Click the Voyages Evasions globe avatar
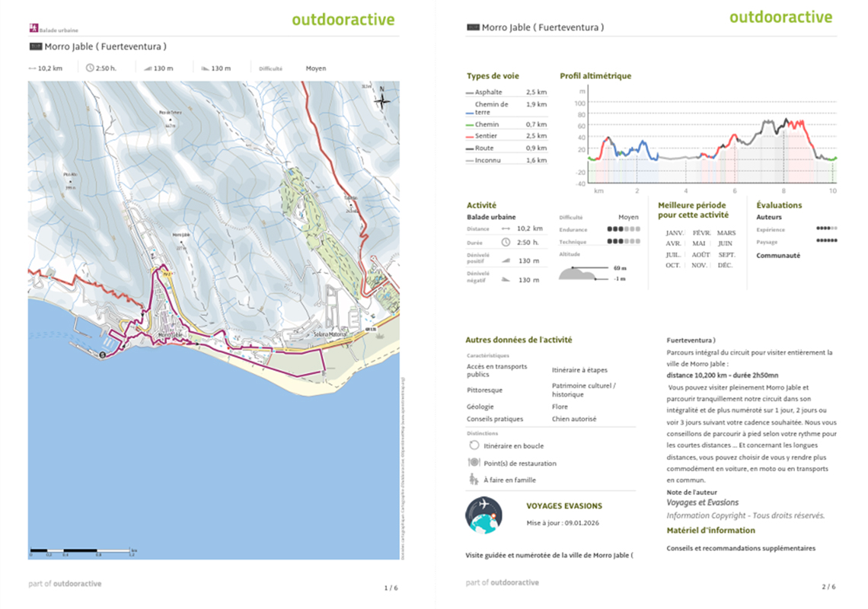This screenshot has height=609, width=868. 483,515
